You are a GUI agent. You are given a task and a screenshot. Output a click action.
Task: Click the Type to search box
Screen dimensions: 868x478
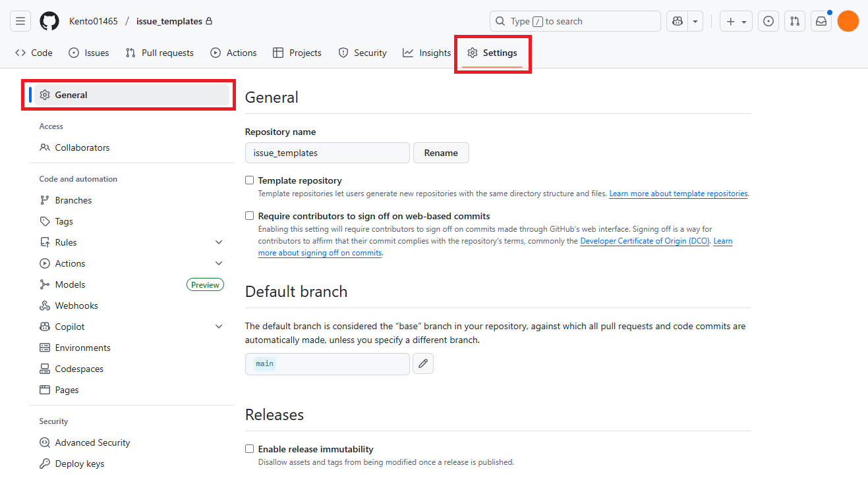[575, 21]
